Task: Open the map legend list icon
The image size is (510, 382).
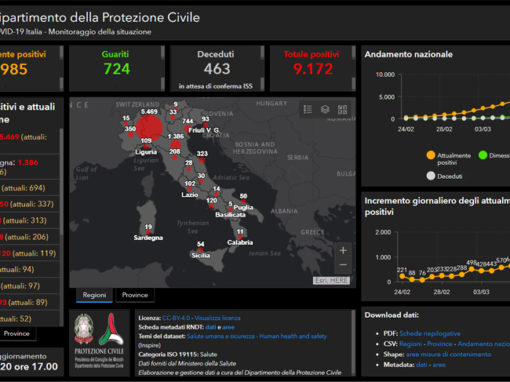Action: (307, 109)
